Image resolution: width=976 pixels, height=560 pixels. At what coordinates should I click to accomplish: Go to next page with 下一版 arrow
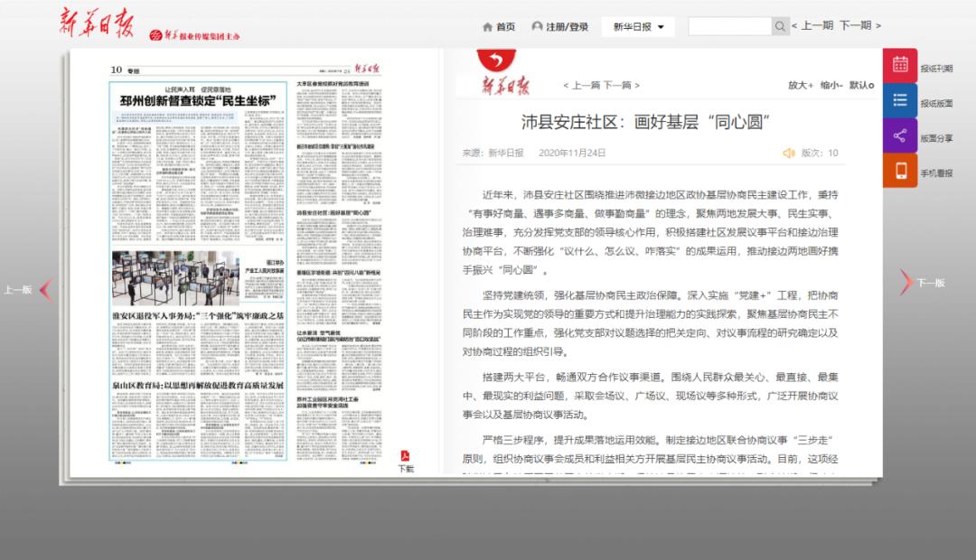(x=906, y=283)
